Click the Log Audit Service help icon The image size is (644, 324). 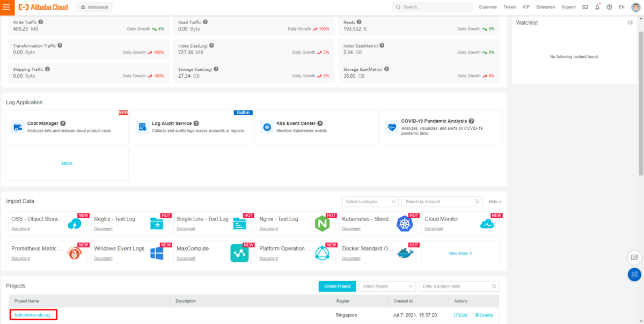pyautogui.click(x=196, y=123)
